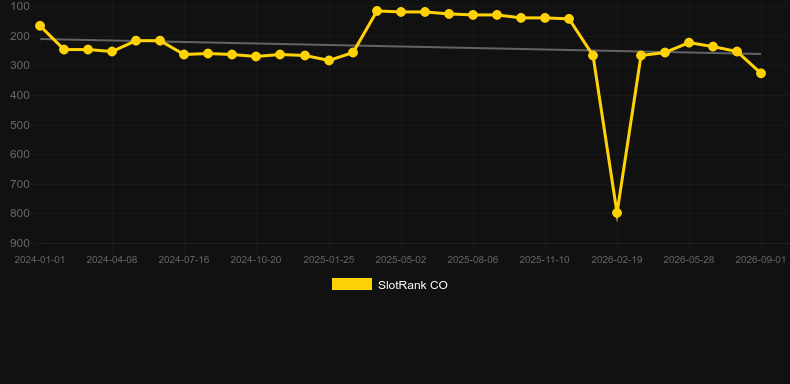This screenshot has width=790, height=384.
Task: Click the 2024-10-20 x-axis date label
Action: point(256,260)
